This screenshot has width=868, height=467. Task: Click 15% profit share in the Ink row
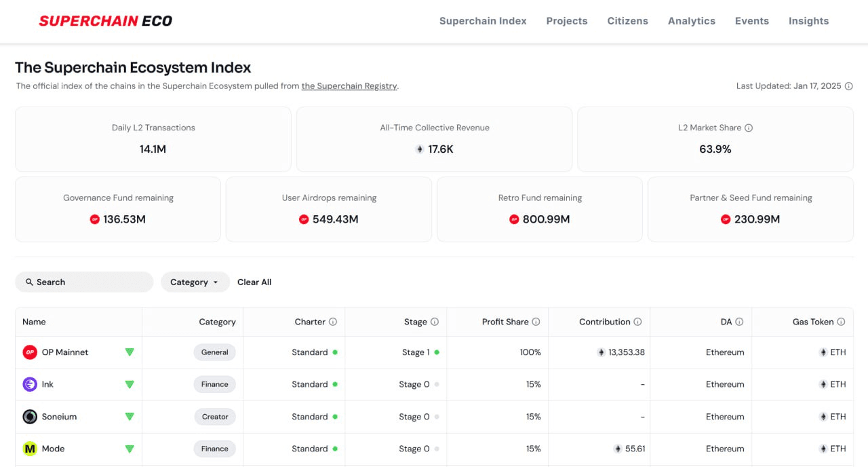pos(534,384)
